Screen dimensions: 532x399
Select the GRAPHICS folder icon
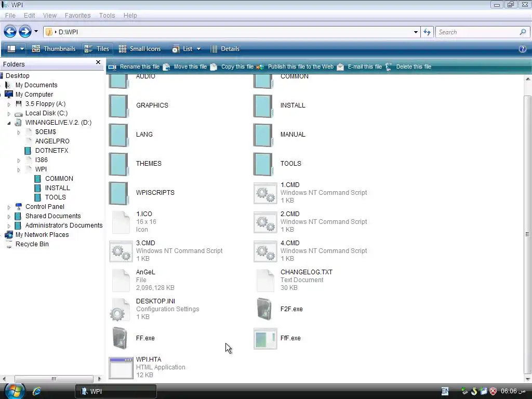(x=118, y=106)
